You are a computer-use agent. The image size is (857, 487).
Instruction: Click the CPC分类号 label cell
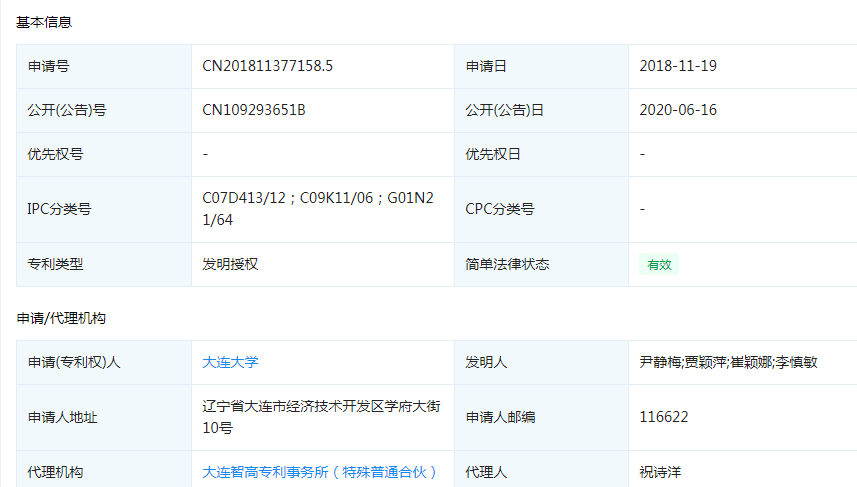(x=499, y=209)
